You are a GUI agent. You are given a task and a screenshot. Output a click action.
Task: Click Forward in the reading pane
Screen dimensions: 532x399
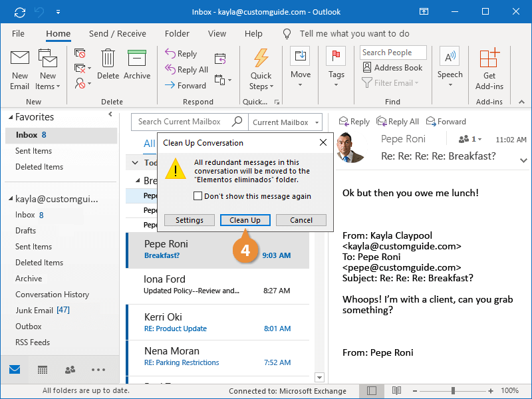pyautogui.click(x=446, y=122)
